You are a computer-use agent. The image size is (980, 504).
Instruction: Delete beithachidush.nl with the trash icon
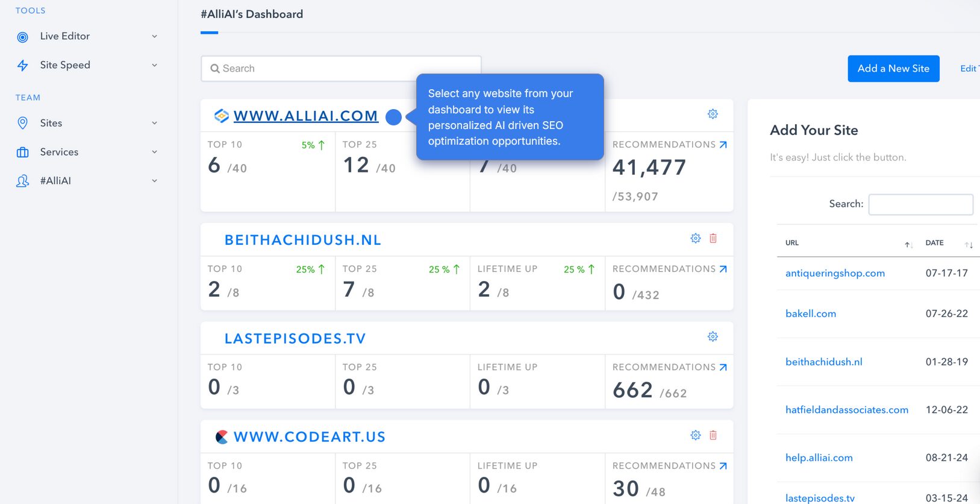[713, 238]
